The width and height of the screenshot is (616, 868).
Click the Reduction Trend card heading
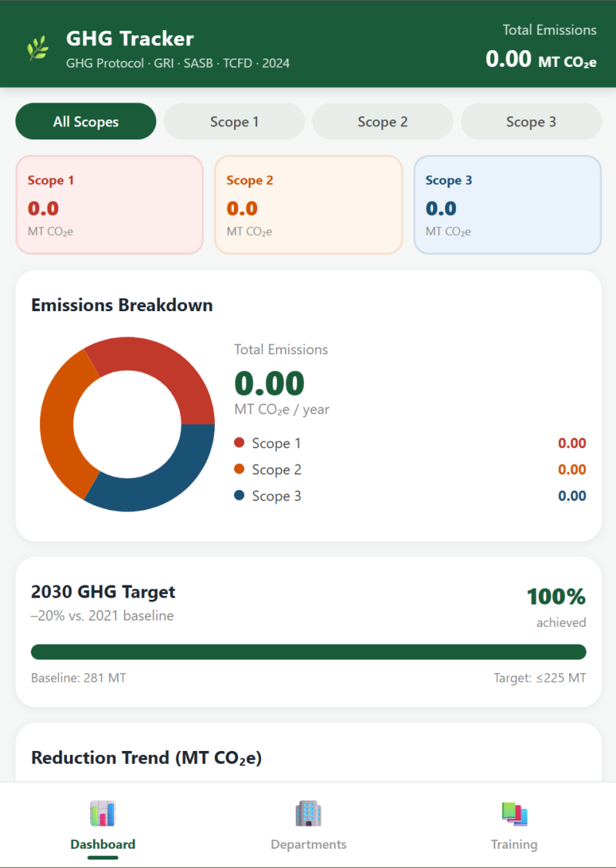click(x=146, y=758)
